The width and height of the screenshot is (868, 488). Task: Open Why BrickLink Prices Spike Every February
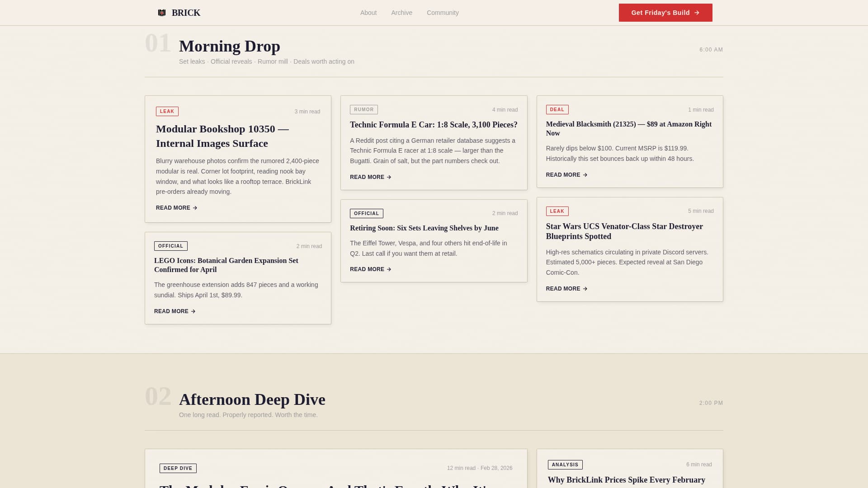pos(626,480)
